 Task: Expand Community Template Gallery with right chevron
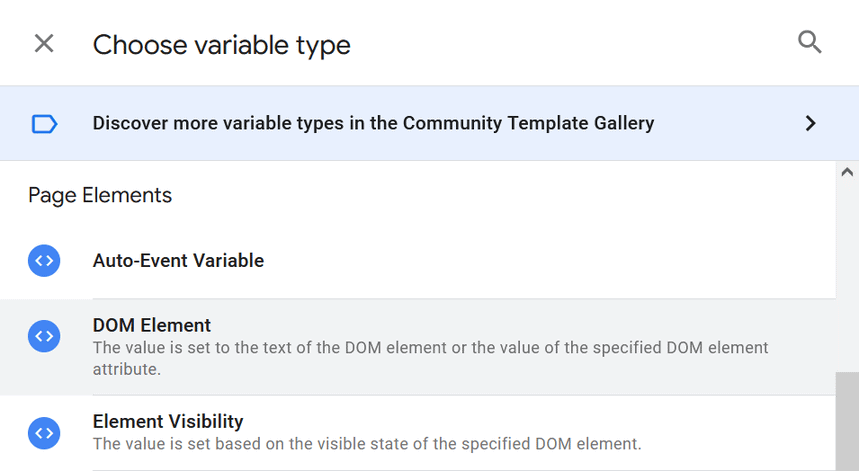point(810,124)
